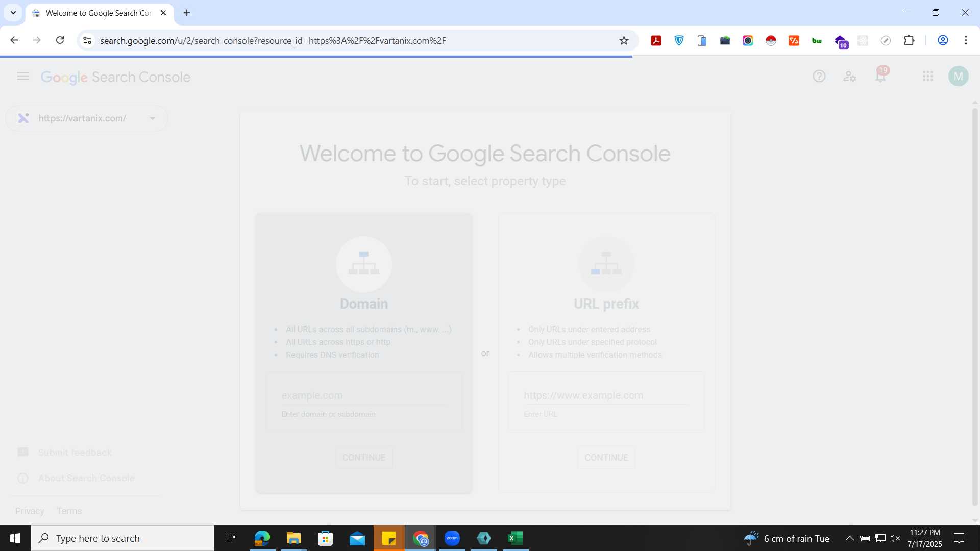The height and width of the screenshot is (551, 980).
Task: Click the Windows taskbar search box
Action: (x=122, y=538)
